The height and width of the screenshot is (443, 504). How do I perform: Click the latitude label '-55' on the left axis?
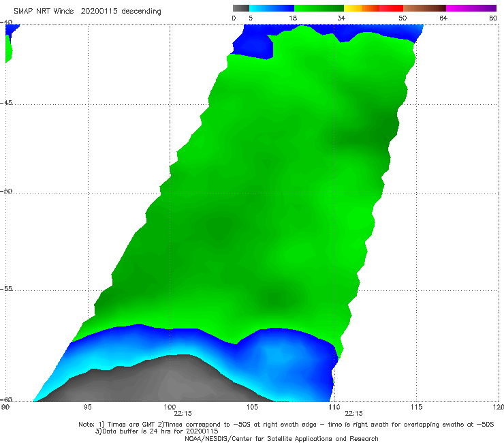[6, 288]
